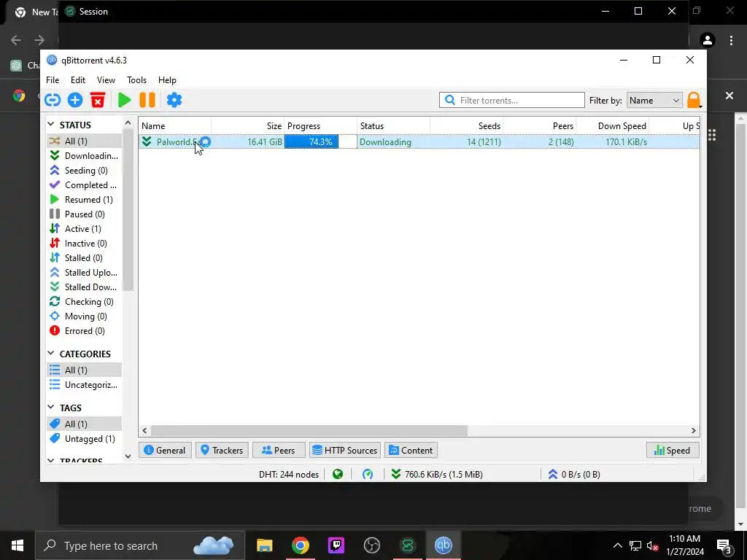Click the orange lock UI icon
This screenshot has width=747, height=560.
tap(694, 100)
